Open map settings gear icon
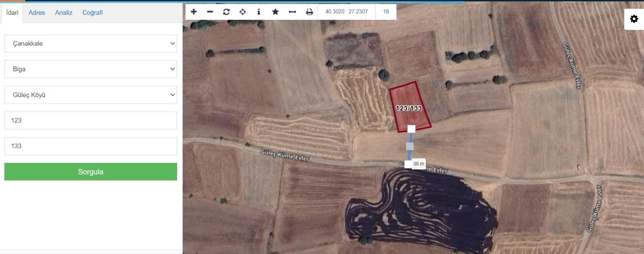The width and height of the screenshot is (644, 254). (x=634, y=19)
